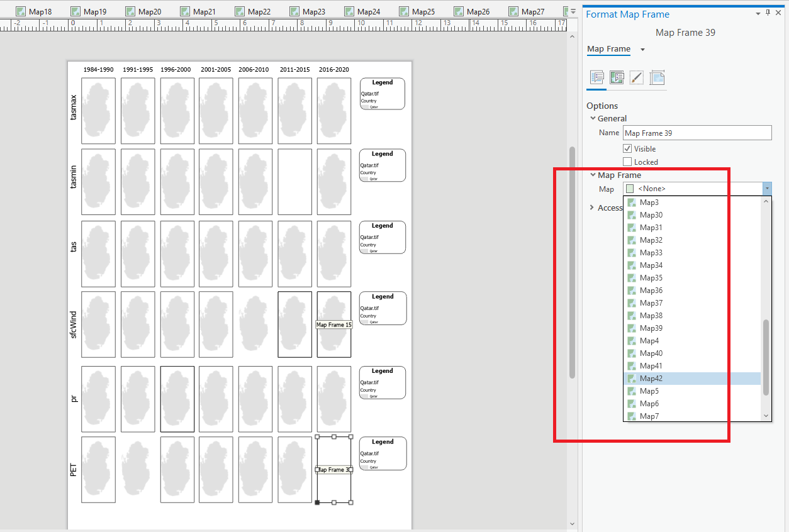Enable the Locked checkbox
Screen dimensions: 789x532
pos(626,162)
